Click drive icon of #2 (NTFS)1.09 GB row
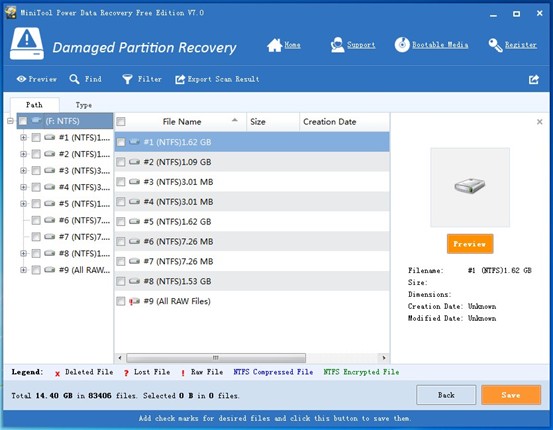553x430 pixels. click(134, 162)
